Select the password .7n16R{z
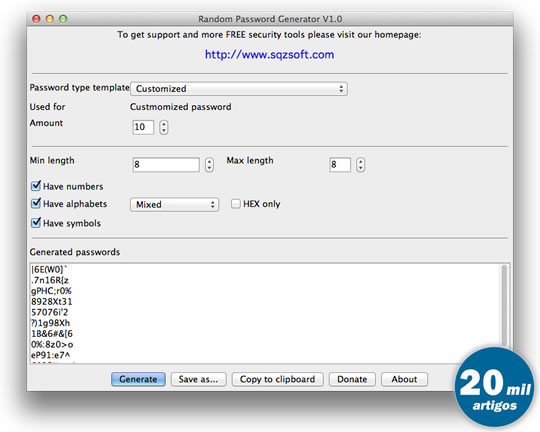 [50, 280]
